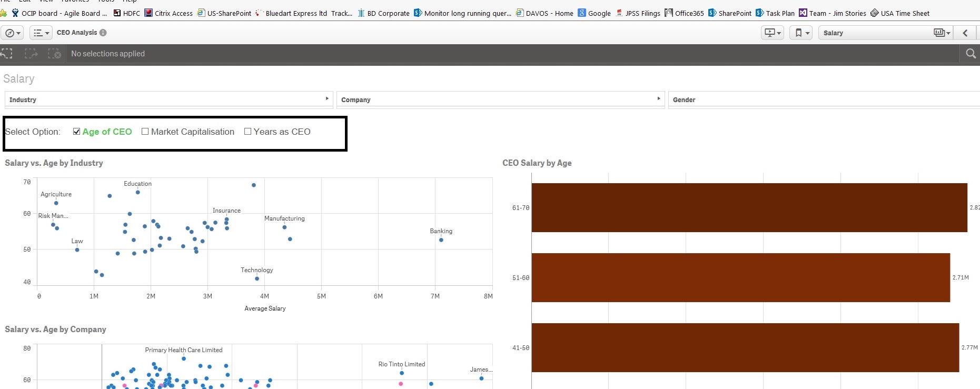
Task: Select the Law data point
Action: click(77, 250)
